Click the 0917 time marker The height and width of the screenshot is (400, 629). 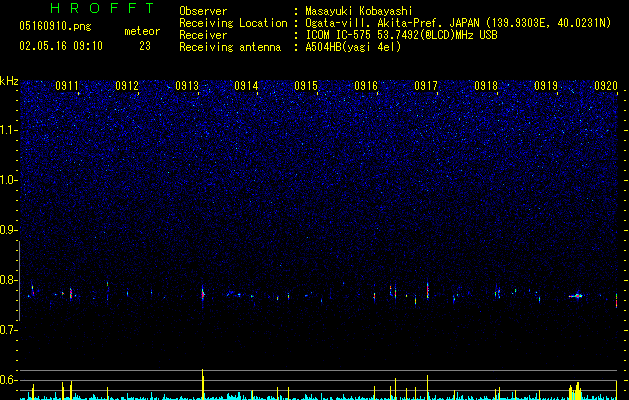tap(426, 86)
